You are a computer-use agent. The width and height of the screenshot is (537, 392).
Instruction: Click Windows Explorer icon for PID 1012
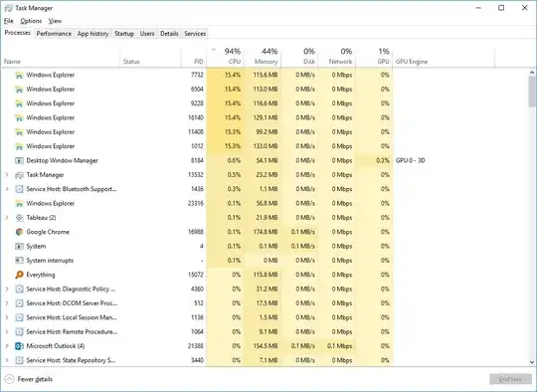click(19, 146)
